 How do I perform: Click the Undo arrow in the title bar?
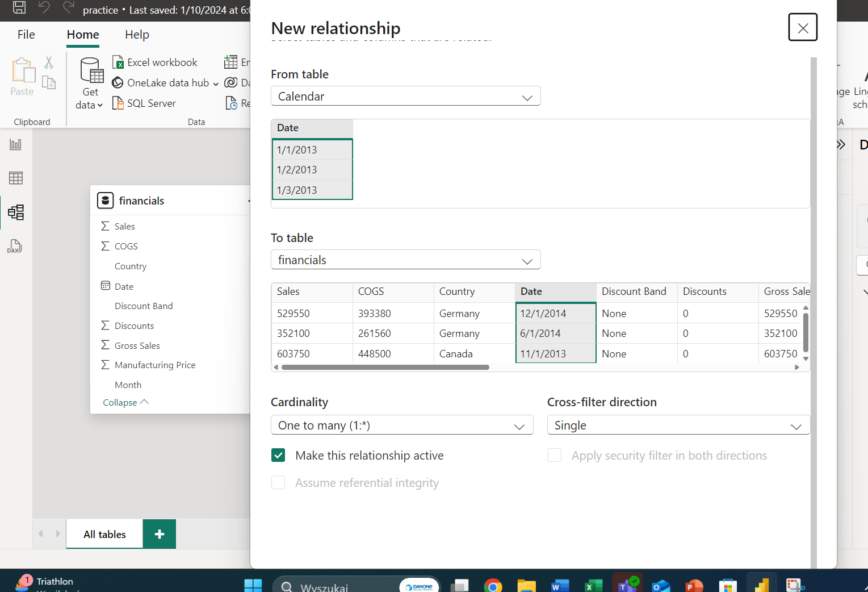[44, 7]
